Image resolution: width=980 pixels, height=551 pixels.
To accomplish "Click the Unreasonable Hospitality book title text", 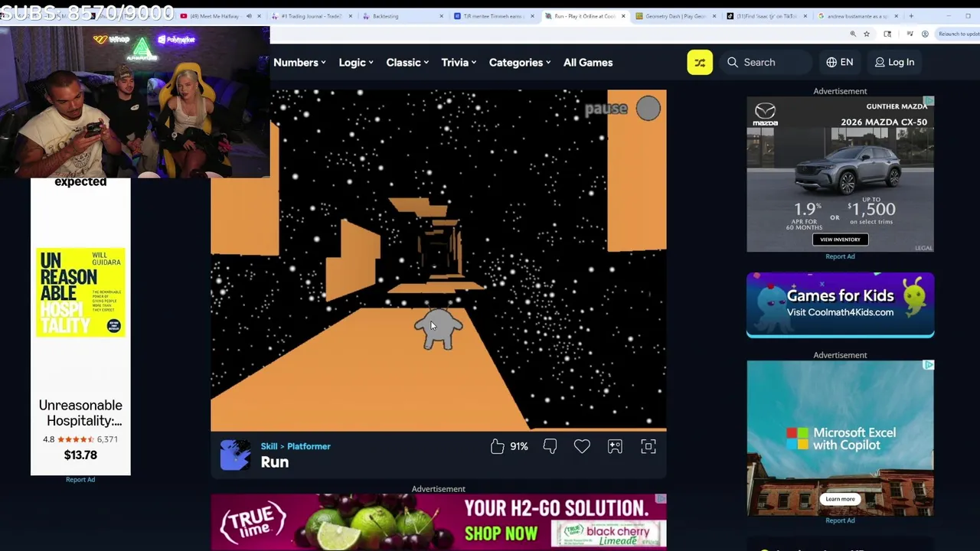I will point(80,413).
